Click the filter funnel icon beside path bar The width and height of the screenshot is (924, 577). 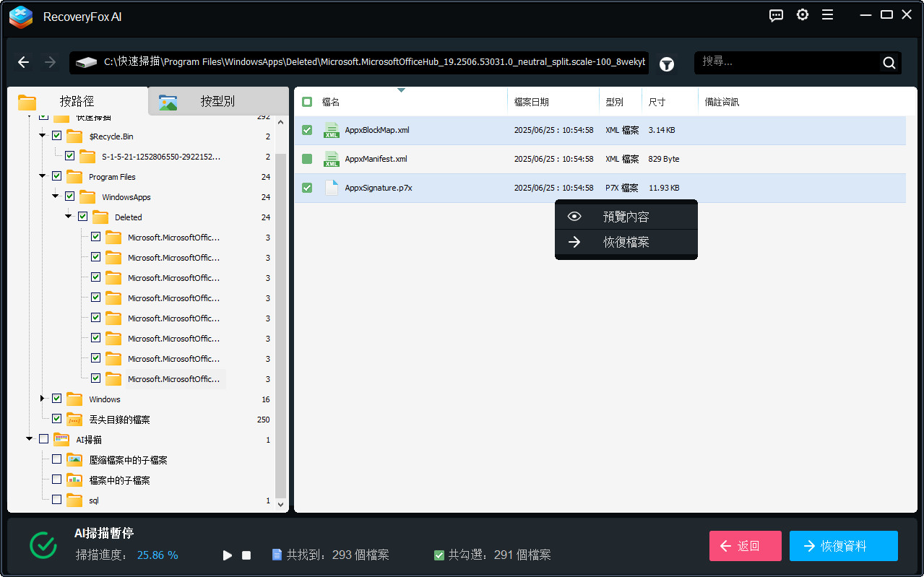coord(666,64)
